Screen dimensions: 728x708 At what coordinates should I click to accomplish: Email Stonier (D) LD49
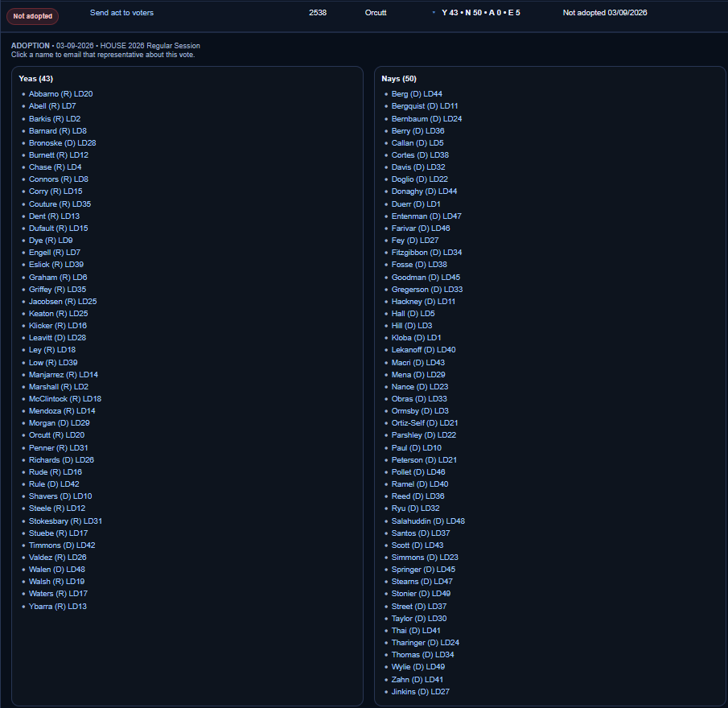421,594
